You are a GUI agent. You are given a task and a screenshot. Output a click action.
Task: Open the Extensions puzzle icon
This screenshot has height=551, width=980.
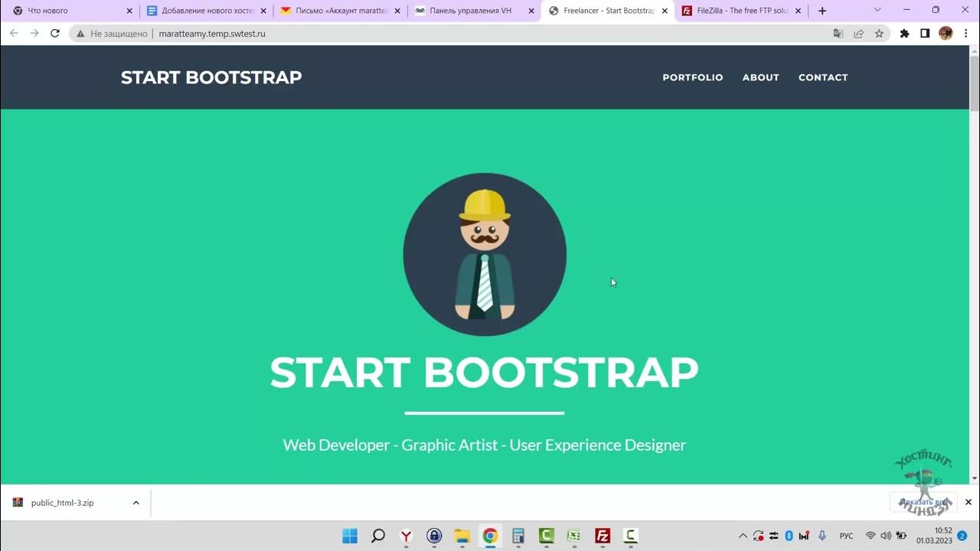904,34
